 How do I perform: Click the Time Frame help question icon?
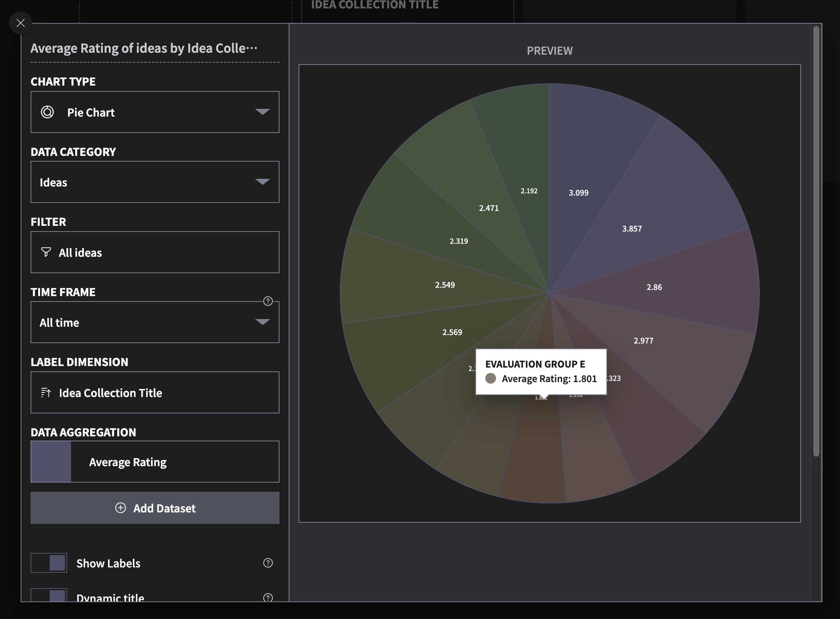point(268,301)
